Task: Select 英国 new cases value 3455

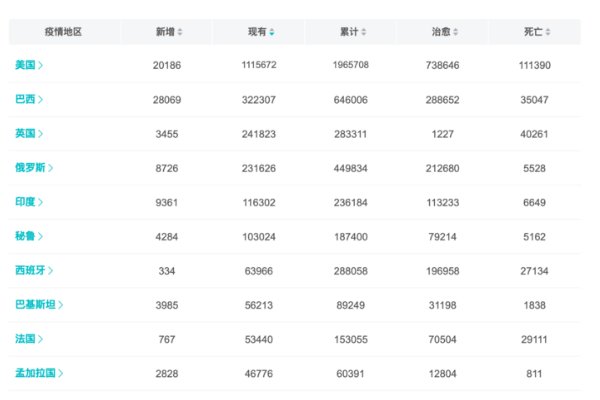Action: 167,134
